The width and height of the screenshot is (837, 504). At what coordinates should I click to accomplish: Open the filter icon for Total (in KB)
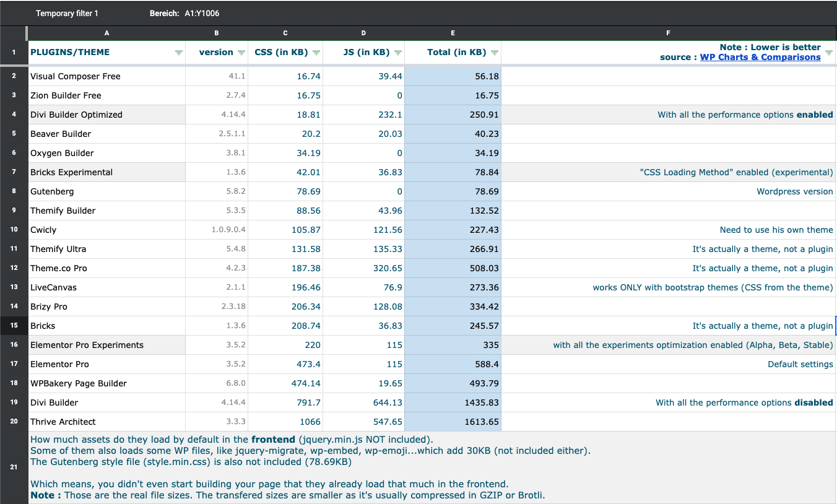(x=495, y=53)
